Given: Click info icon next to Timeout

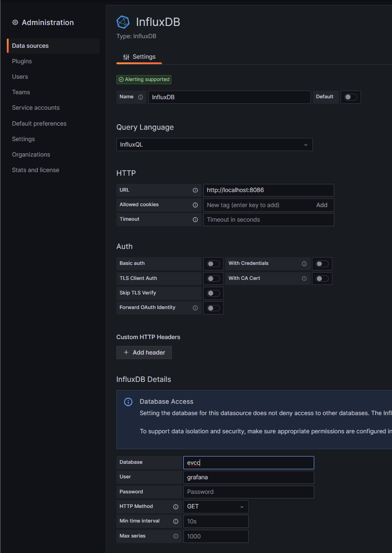Looking at the screenshot, I should click(195, 219).
